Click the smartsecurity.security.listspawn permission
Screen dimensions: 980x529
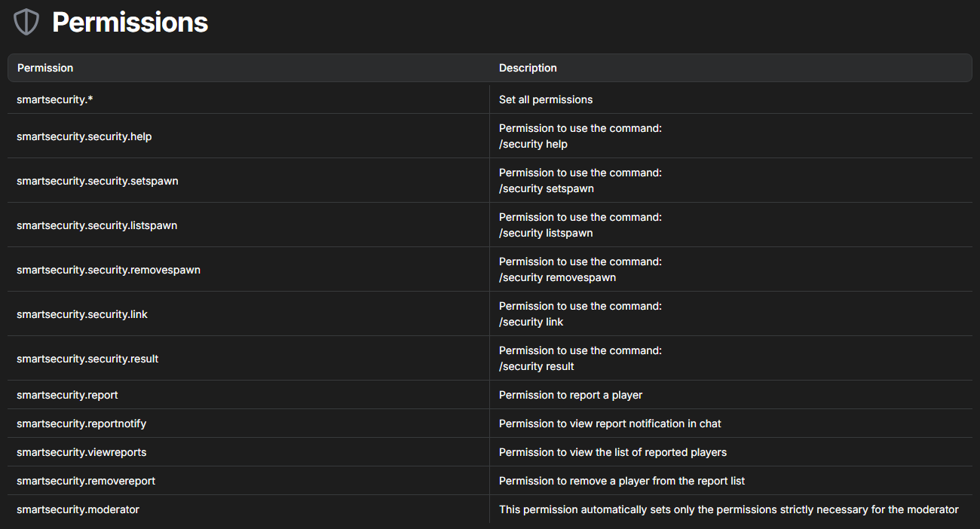(96, 225)
